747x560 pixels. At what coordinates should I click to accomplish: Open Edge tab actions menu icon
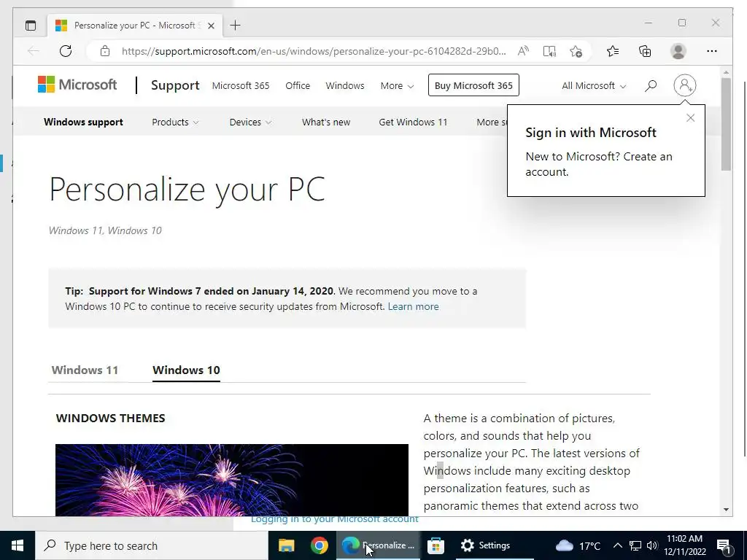[x=31, y=26]
